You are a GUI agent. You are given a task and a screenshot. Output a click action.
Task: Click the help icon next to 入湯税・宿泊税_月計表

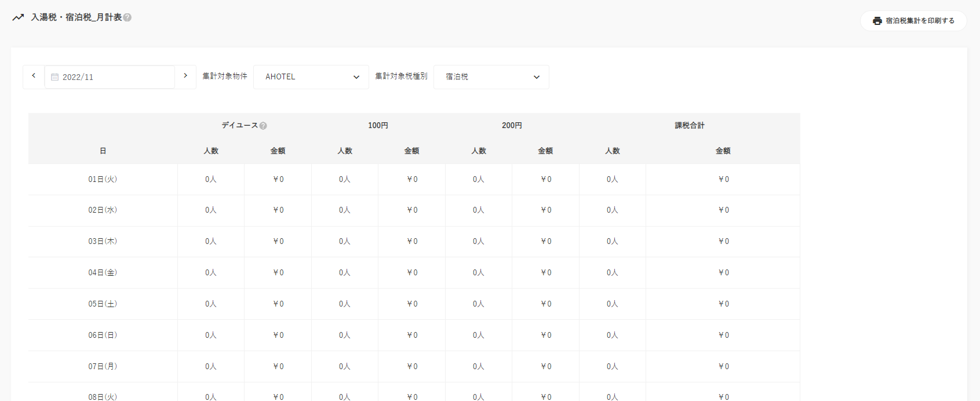pyautogui.click(x=127, y=17)
